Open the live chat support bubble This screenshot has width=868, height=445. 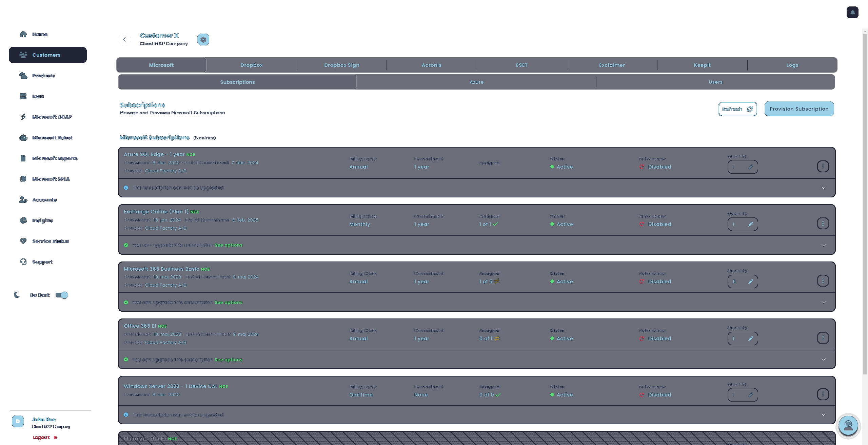(848, 425)
